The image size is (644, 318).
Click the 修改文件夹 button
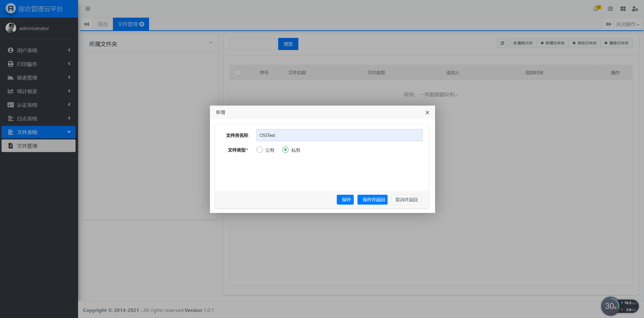[x=584, y=43]
